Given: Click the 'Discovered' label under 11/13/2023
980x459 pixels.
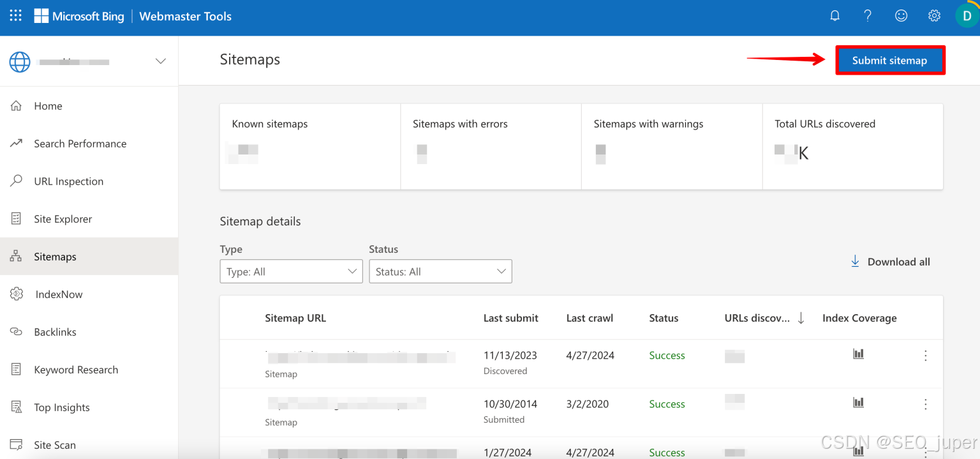Looking at the screenshot, I should click(505, 371).
